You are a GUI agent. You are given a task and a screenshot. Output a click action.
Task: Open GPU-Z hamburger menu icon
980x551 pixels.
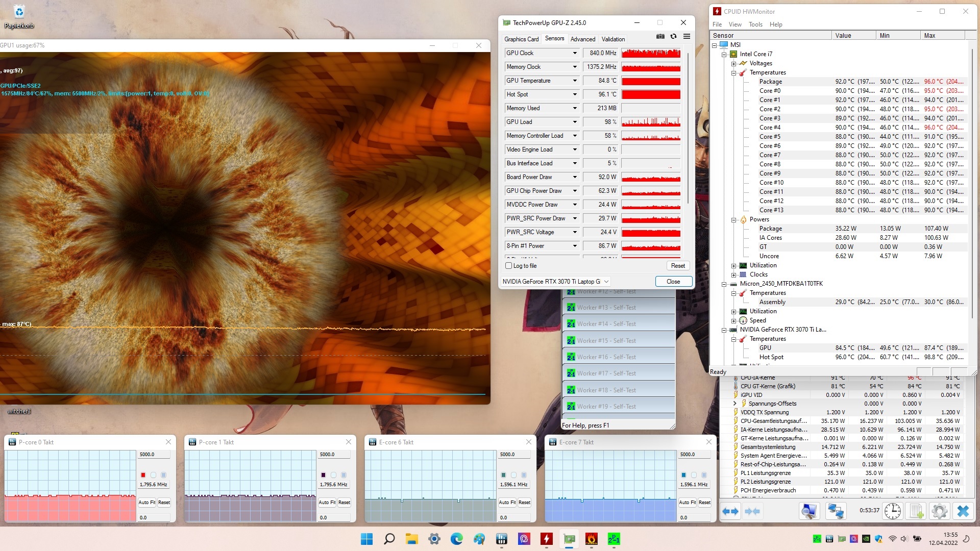click(x=687, y=36)
